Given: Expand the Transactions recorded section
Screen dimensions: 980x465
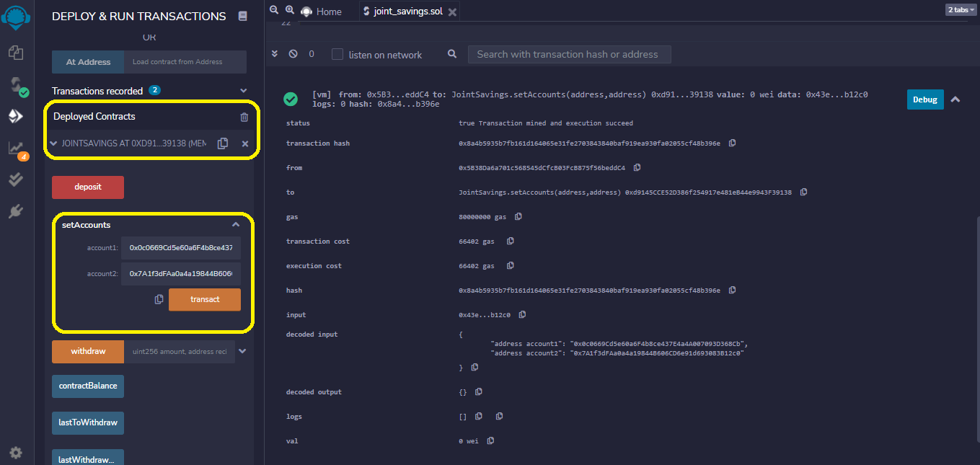Looking at the screenshot, I should pyautogui.click(x=243, y=91).
